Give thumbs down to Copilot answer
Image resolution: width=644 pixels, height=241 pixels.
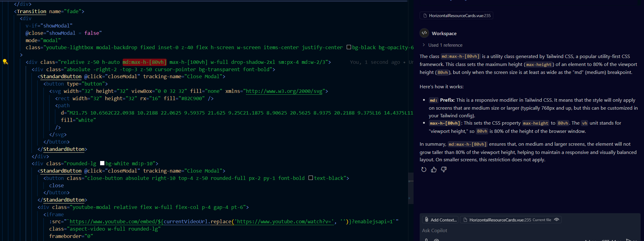point(444,170)
